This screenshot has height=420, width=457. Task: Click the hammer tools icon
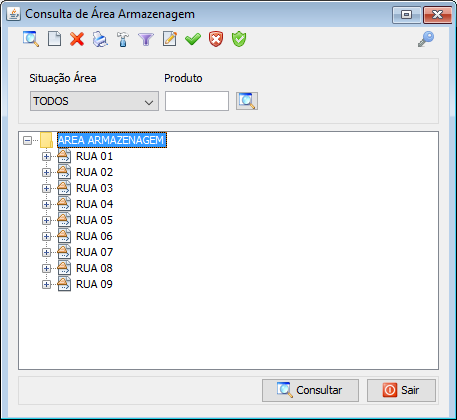click(x=123, y=39)
